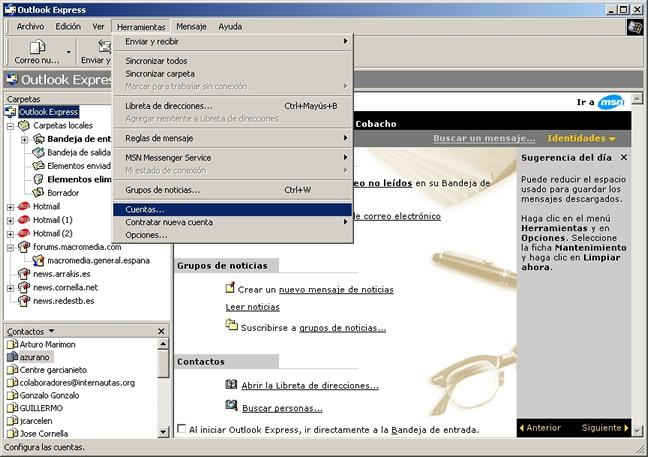This screenshot has width=648, height=457.
Task: Click the nuevo mensaje de noticias link
Action: coord(336,290)
